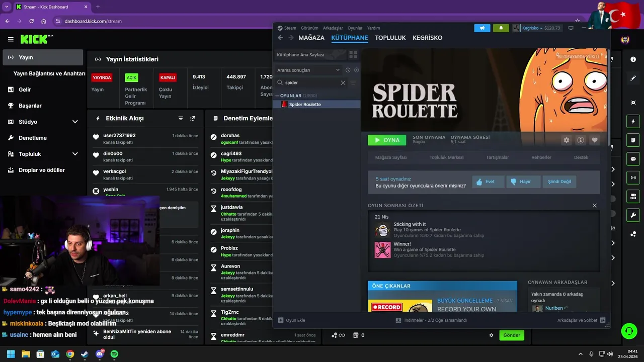Click the KICK logo

click(x=37, y=39)
